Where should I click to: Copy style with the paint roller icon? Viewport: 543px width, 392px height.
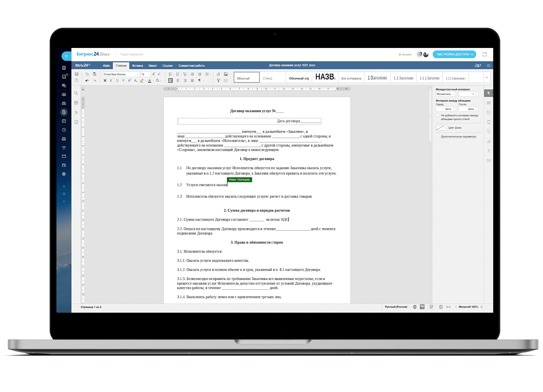click(x=218, y=81)
